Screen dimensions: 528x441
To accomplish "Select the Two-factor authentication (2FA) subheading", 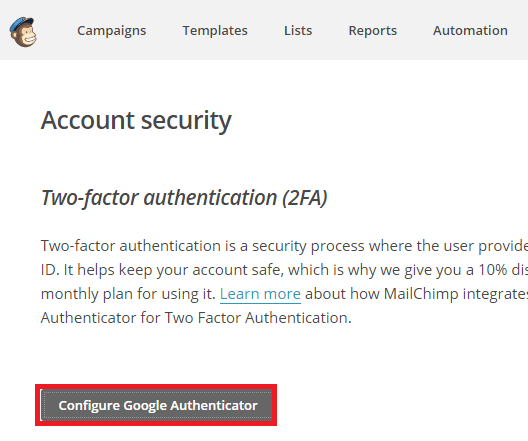I will pos(184,198).
